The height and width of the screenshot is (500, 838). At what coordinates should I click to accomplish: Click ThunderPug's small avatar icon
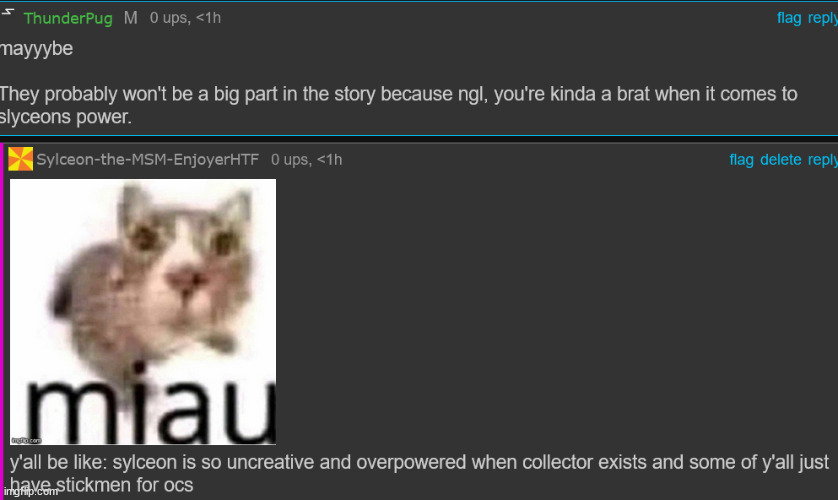tap(7, 12)
